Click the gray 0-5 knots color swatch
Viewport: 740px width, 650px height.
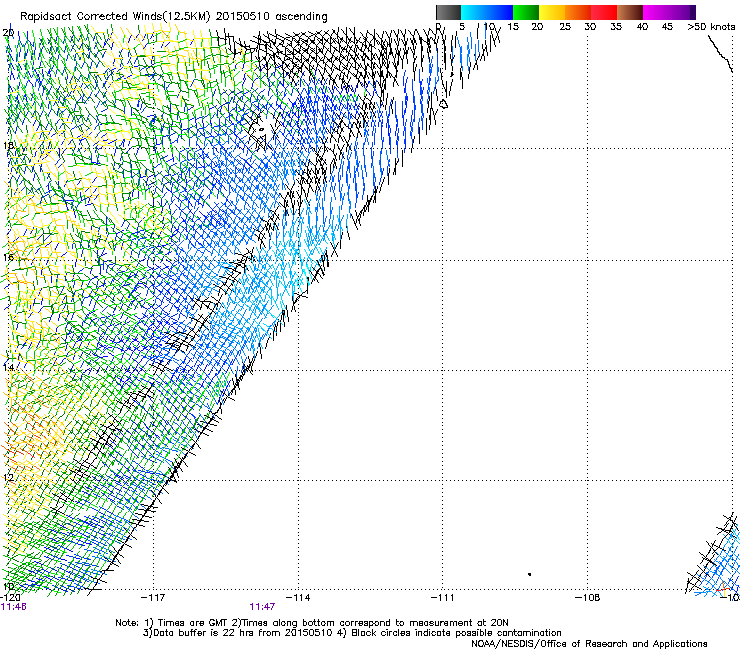(x=448, y=12)
